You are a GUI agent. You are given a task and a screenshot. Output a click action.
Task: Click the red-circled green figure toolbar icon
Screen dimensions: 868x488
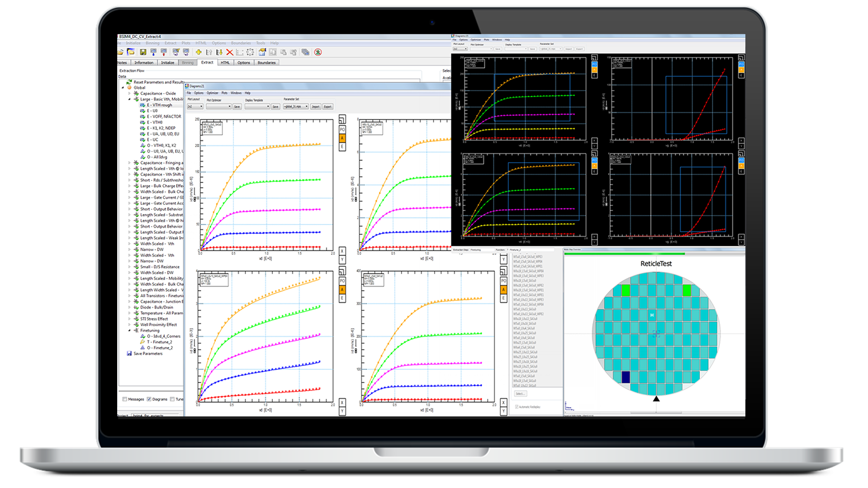pyautogui.click(x=318, y=52)
